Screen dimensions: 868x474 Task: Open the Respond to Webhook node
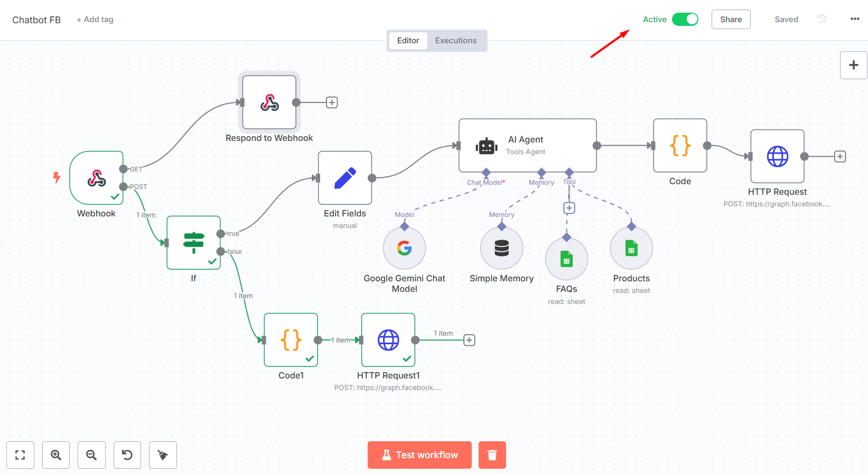[269, 102]
